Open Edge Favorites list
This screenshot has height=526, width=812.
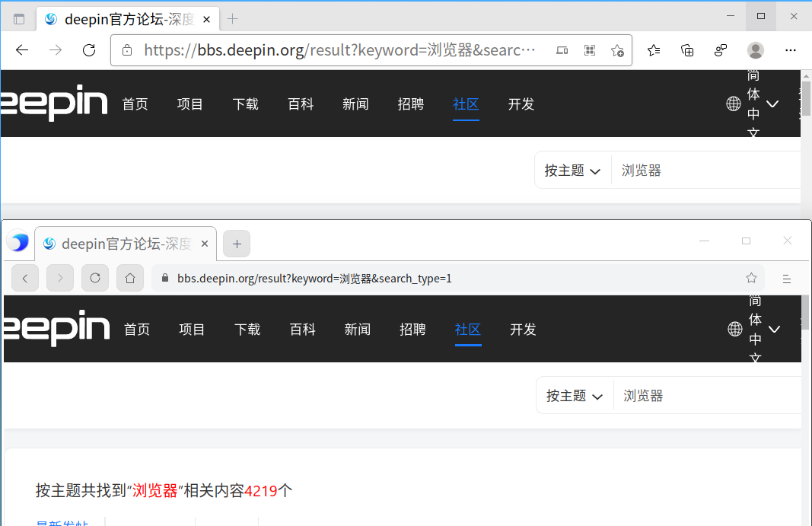tap(654, 50)
